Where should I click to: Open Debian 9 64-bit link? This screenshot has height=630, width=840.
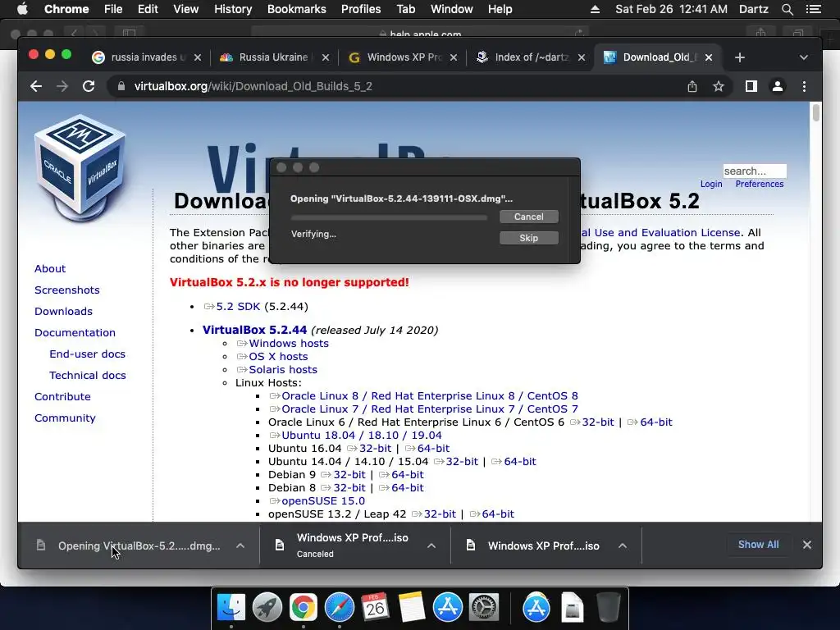click(x=407, y=475)
